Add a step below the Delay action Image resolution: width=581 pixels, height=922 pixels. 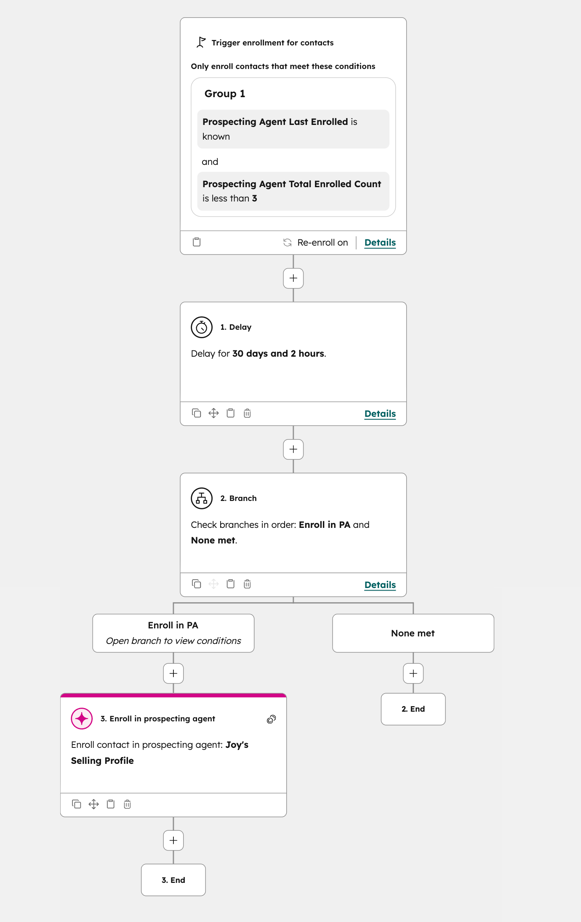coord(293,449)
